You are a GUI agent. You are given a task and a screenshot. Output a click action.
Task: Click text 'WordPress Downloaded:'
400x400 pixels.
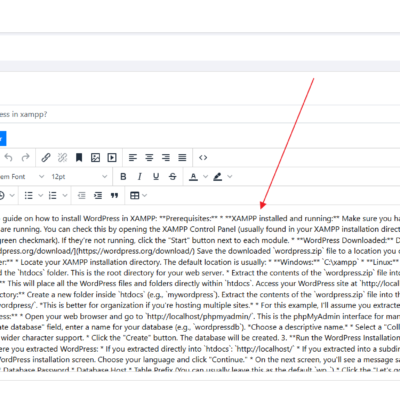[x=344, y=240]
